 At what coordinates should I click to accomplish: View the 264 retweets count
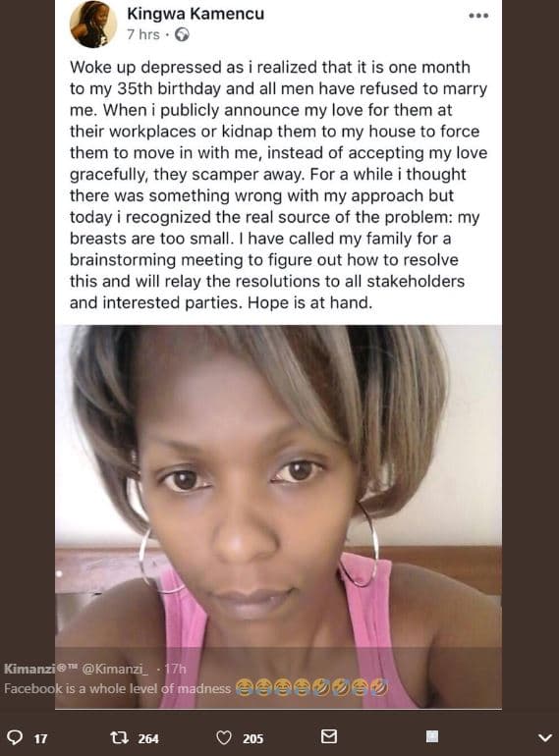(x=148, y=738)
